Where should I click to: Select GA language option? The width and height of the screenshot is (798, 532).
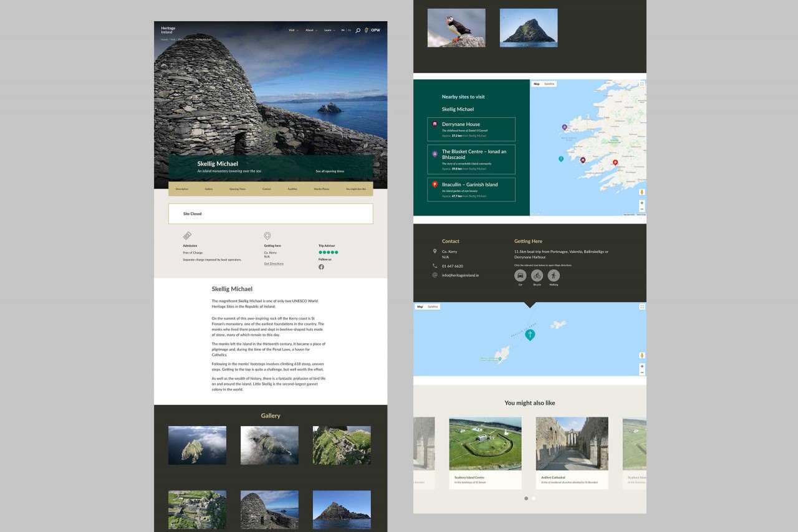point(350,30)
